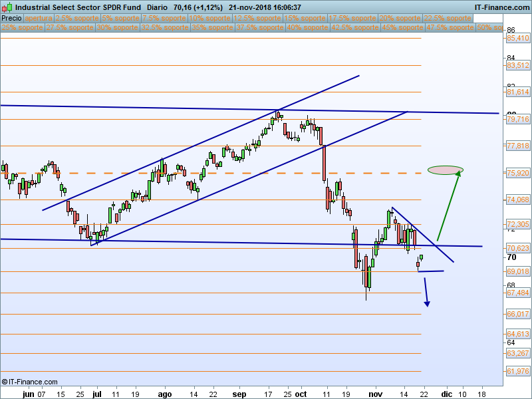
Task: Select the Precio legend label
Action: tap(11, 19)
